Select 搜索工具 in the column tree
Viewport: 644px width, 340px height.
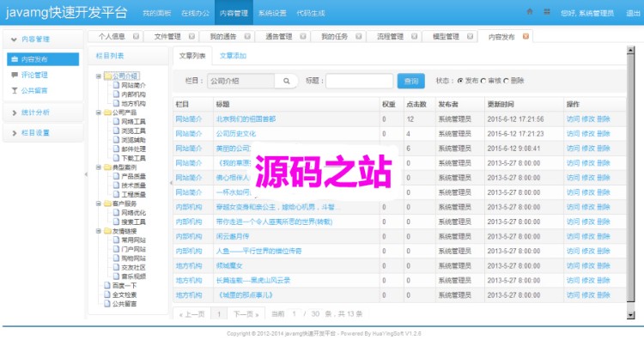[133, 222]
